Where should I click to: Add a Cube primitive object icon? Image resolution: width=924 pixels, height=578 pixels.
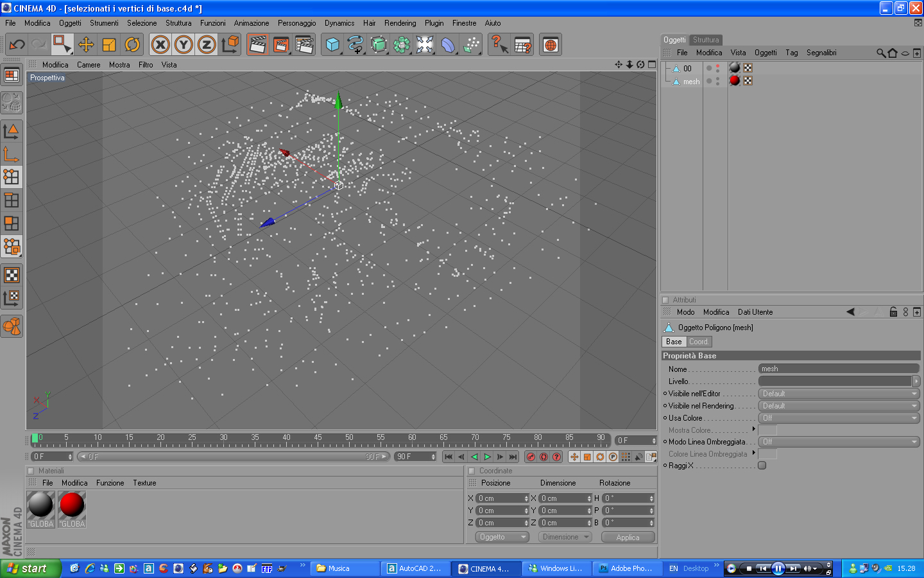pyautogui.click(x=332, y=45)
